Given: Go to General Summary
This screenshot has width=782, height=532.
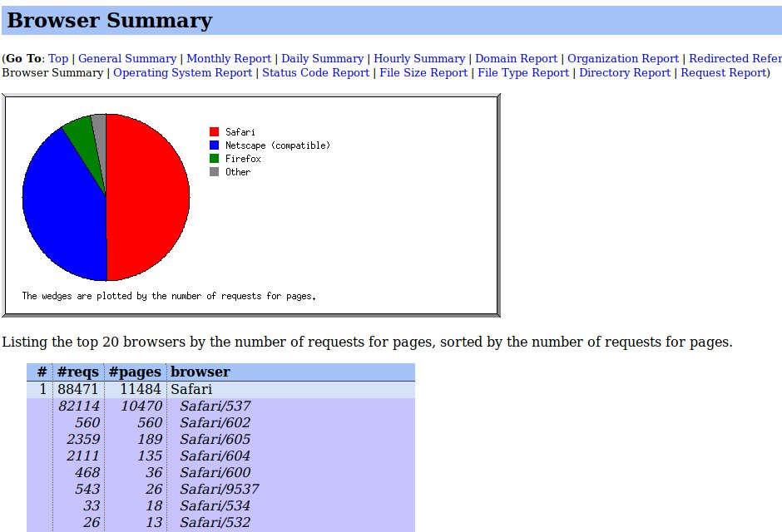Looking at the screenshot, I should coord(127,58).
